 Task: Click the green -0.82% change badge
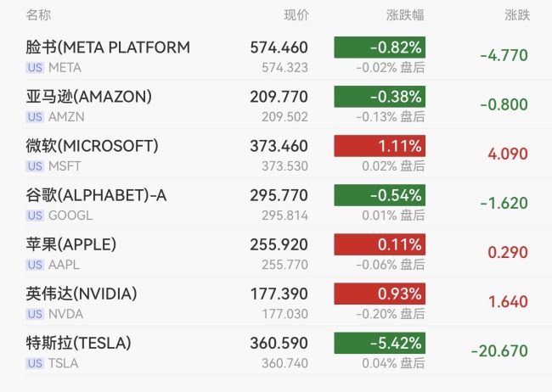tap(380, 48)
